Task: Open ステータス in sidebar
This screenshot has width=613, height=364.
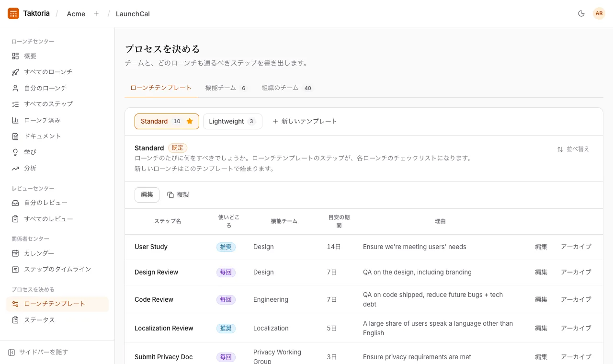Action: [x=57, y=320]
